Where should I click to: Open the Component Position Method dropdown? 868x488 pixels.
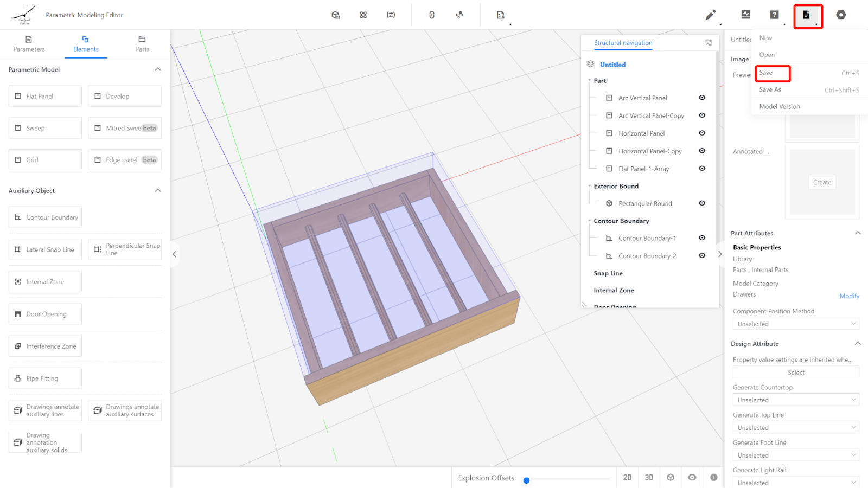796,324
